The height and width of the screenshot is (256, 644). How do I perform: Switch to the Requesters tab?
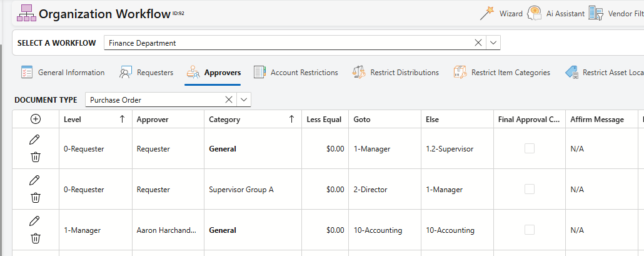(146, 73)
